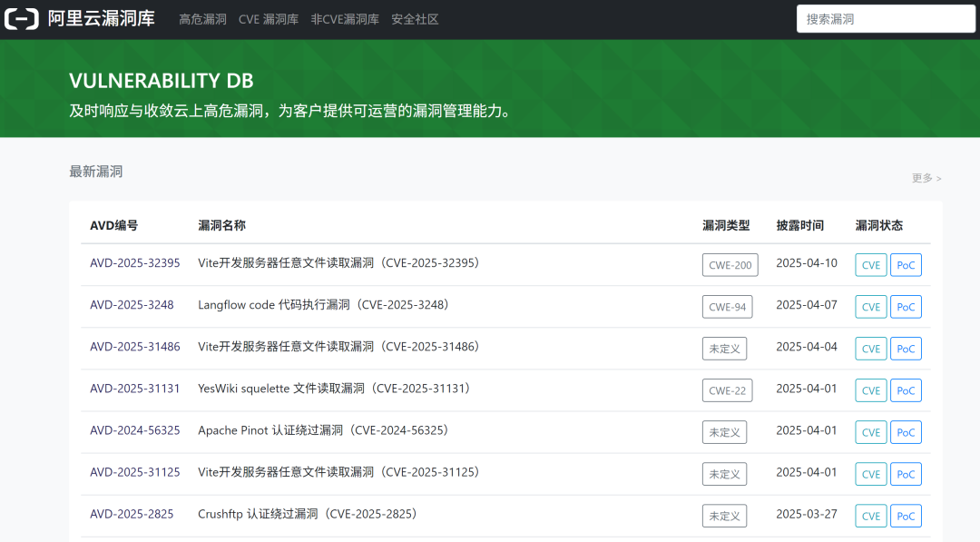Open AVD-2025-31125 entry link
Image resolution: width=980 pixels, height=542 pixels.
point(135,473)
